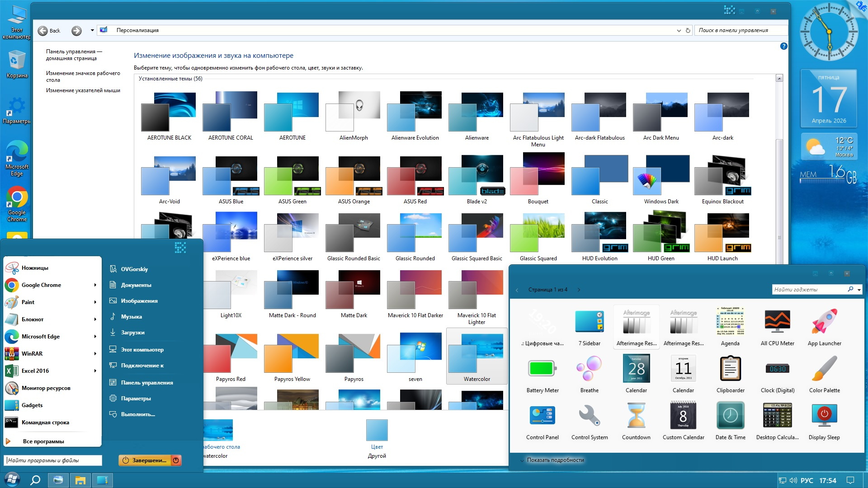Open Все программы in Start menu
The width and height of the screenshot is (868, 488).
pyautogui.click(x=43, y=441)
